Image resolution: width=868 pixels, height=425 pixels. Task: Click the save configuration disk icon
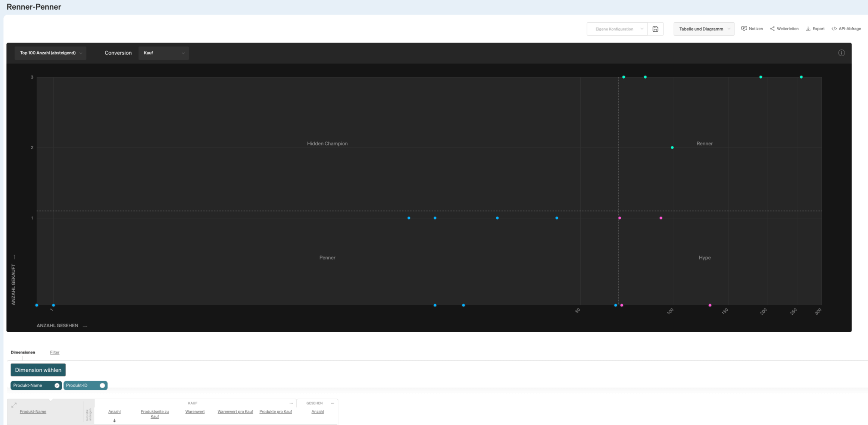click(x=655, y=29)
